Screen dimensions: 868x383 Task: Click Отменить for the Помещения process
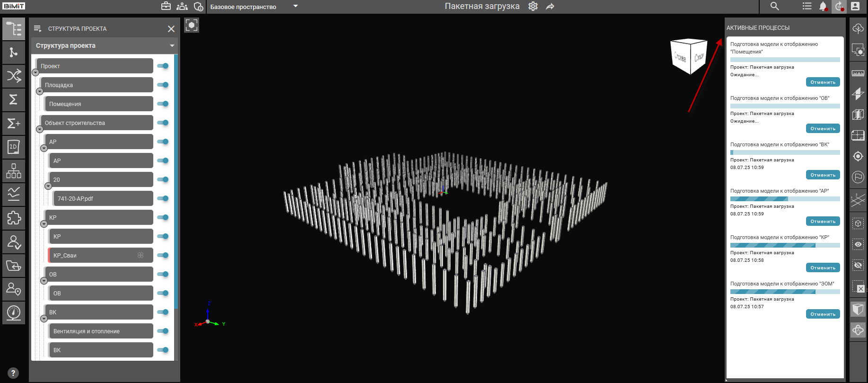click(823, 82)
